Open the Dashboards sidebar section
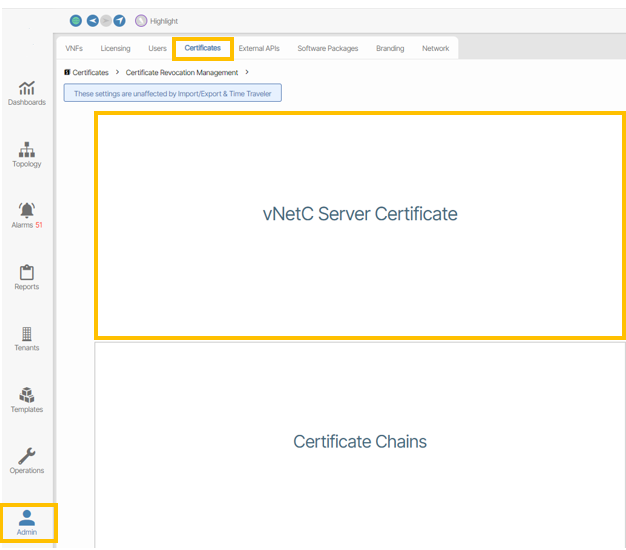 pyautogui.click(x=27, y=93)
